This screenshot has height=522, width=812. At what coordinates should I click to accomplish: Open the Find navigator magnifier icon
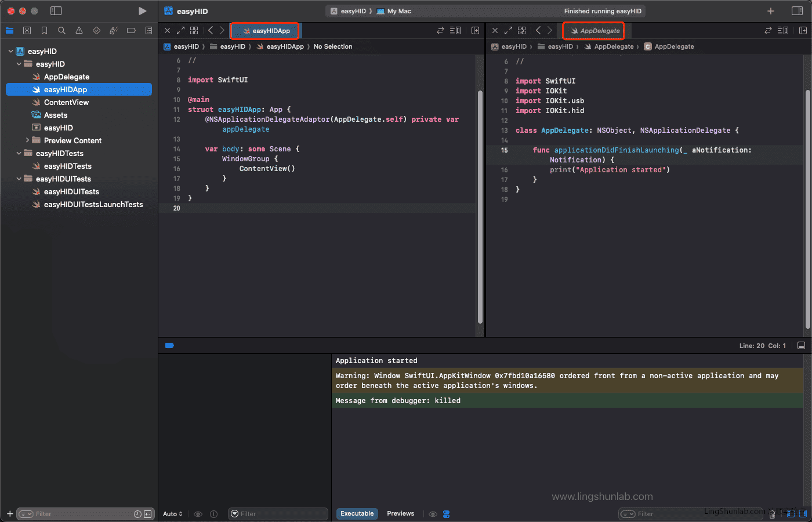point(61,31)
